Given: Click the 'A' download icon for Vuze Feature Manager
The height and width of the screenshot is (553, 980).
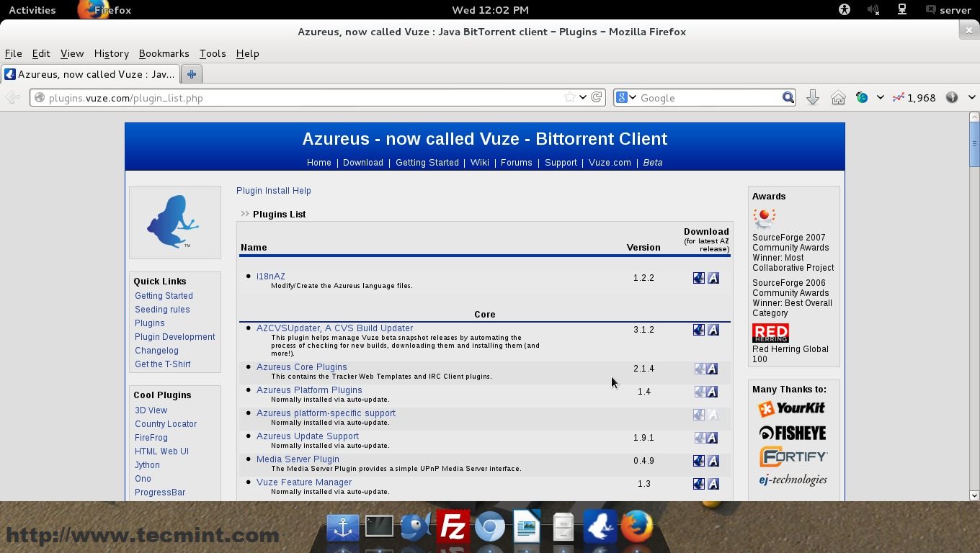Looking at the screenshot, I should coord(713,484).
